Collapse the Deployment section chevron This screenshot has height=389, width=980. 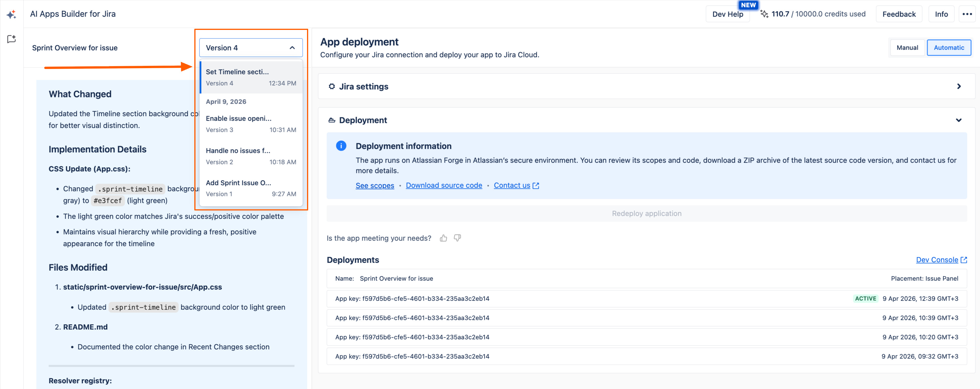959,120
